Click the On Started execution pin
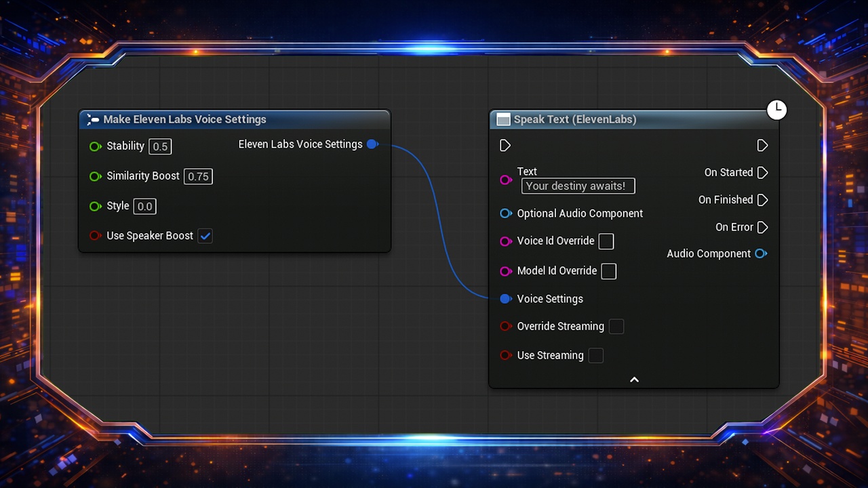 (x=762, y=173)
